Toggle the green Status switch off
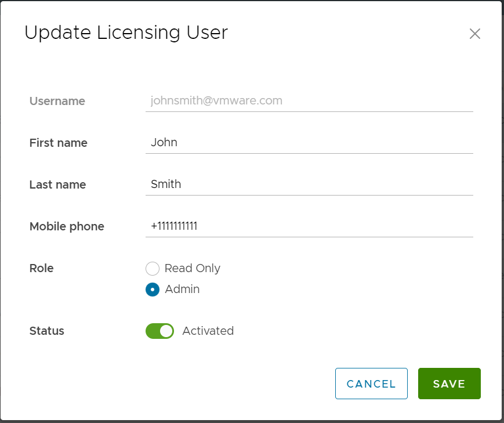 coord(159,331)
